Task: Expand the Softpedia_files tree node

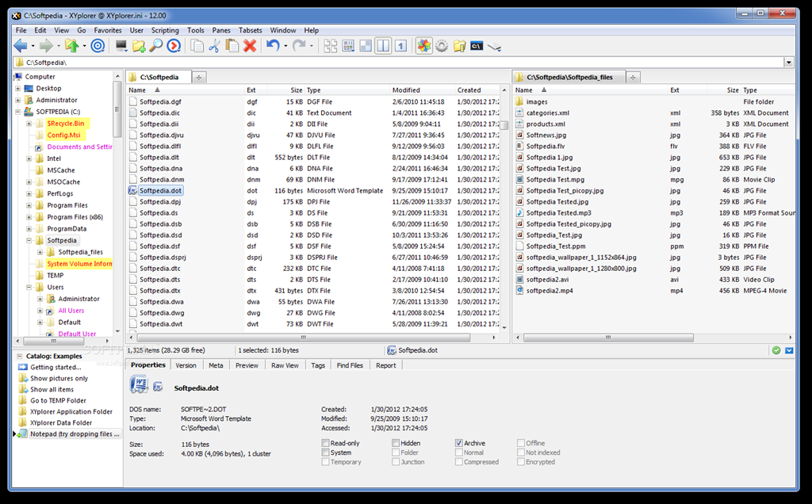Action: coord(40,252)
